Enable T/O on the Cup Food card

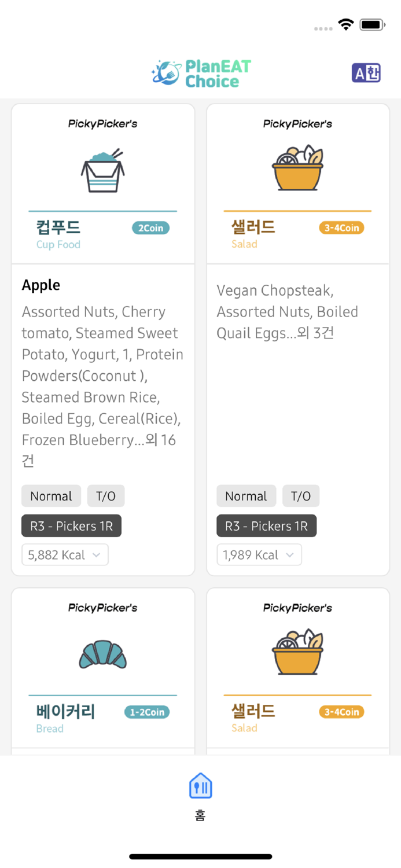(x=105, y=496)
